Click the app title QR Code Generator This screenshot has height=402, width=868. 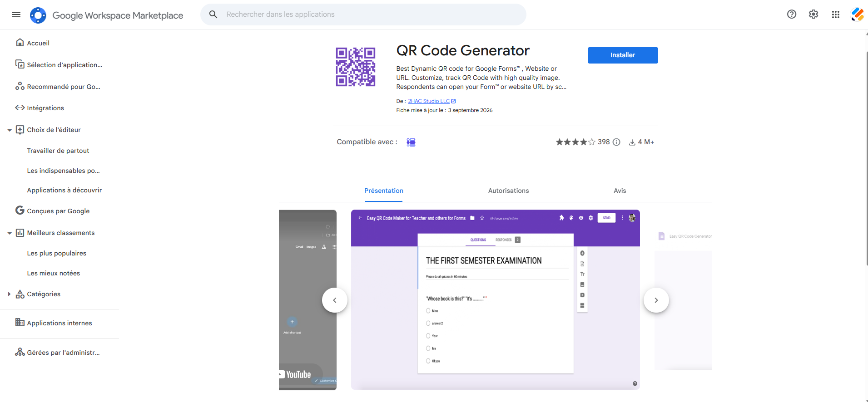pos(463,50)
